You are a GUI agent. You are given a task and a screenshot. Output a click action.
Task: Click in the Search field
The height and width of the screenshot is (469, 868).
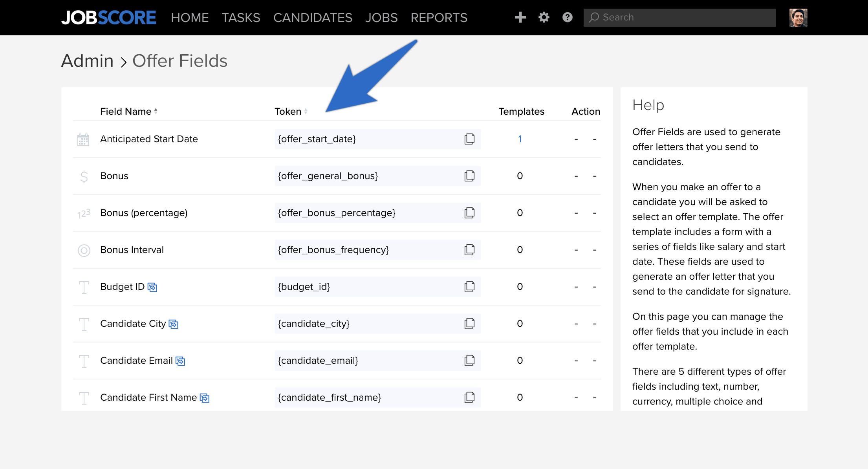click(679, 18)
